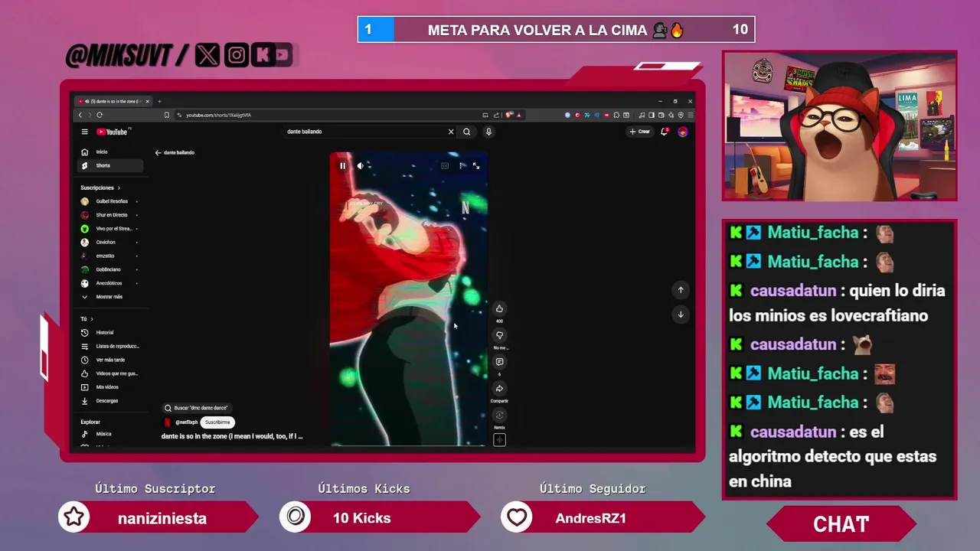The image size is (980, 551).
Task: Enter fullscreen on the Short
Action: click(476, 165)
